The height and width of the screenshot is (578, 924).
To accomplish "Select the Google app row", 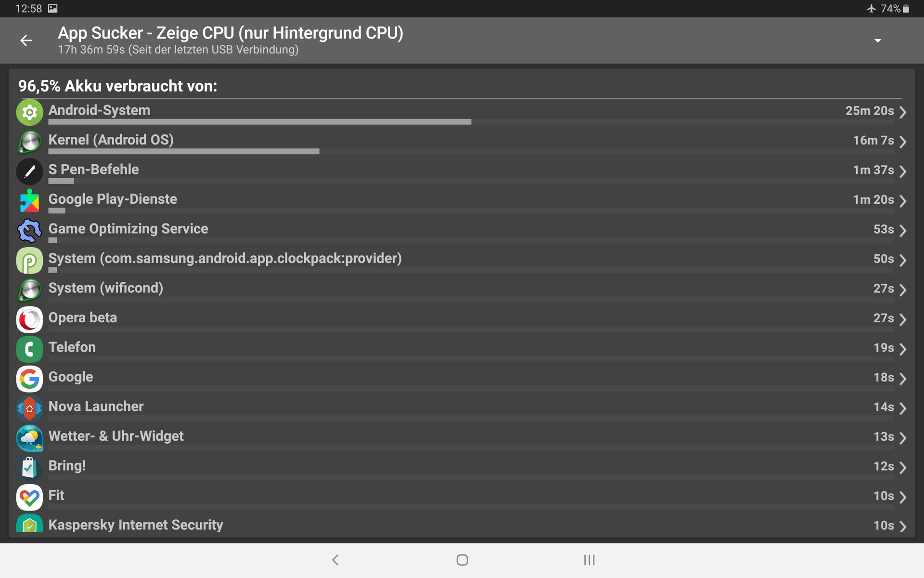I will point(462,379).
